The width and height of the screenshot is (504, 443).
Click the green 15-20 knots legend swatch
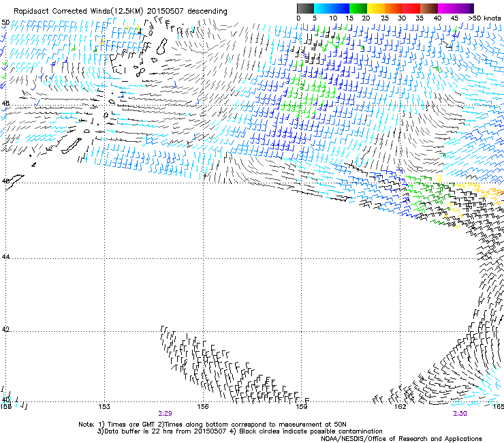pyautogui.click(x=358, y=8)
